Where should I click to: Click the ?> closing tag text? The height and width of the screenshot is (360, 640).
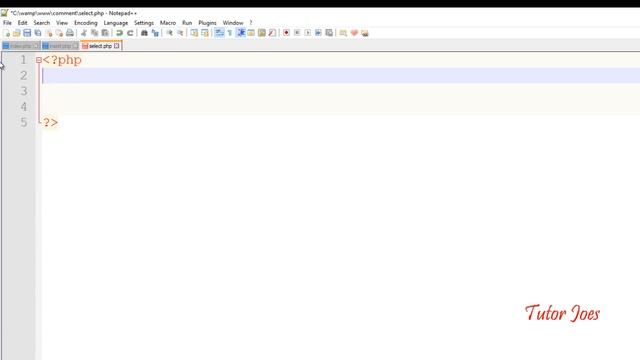point(50,122)
